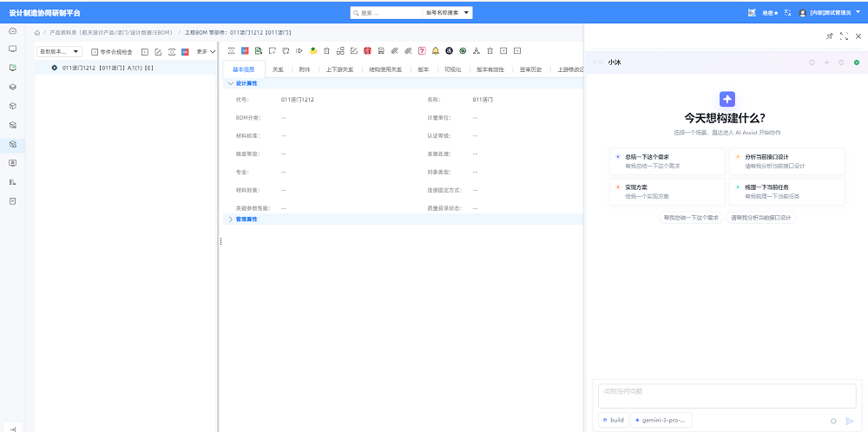Choose the 总结一下这个需求 card
Image resolution: width=868 pixels, height=432 pixels.
667,161
